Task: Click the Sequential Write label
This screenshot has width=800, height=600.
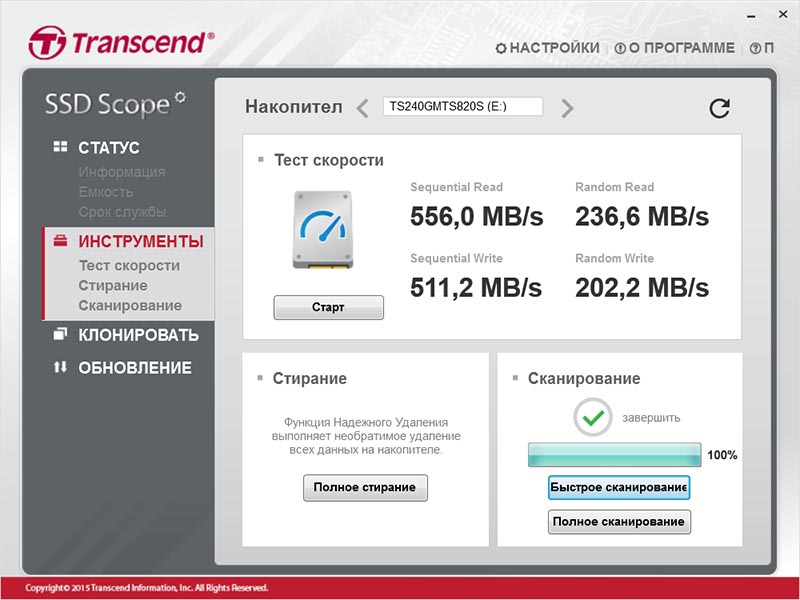Action: pyautogui.click(x=457, y=258)
